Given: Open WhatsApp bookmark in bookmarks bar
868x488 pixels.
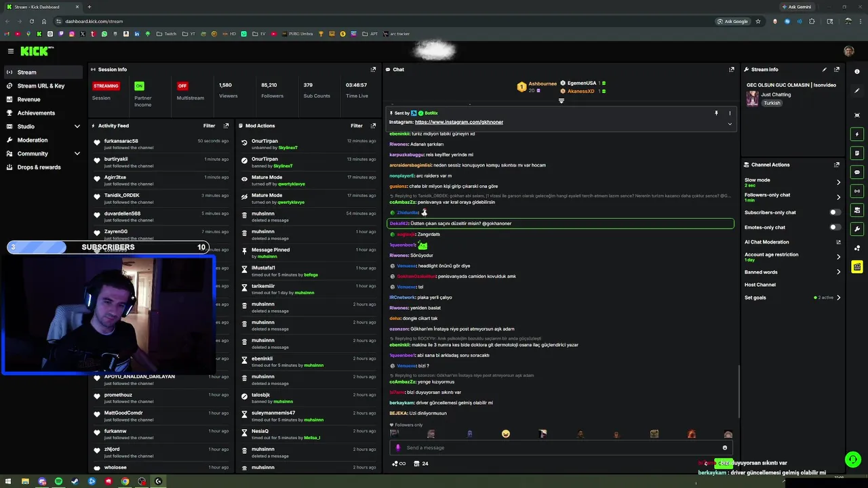Looking at the screenshot, I should pos(104,34).
